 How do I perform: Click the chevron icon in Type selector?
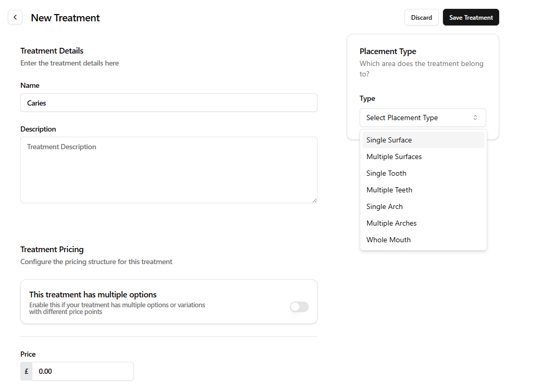[475, 117]
